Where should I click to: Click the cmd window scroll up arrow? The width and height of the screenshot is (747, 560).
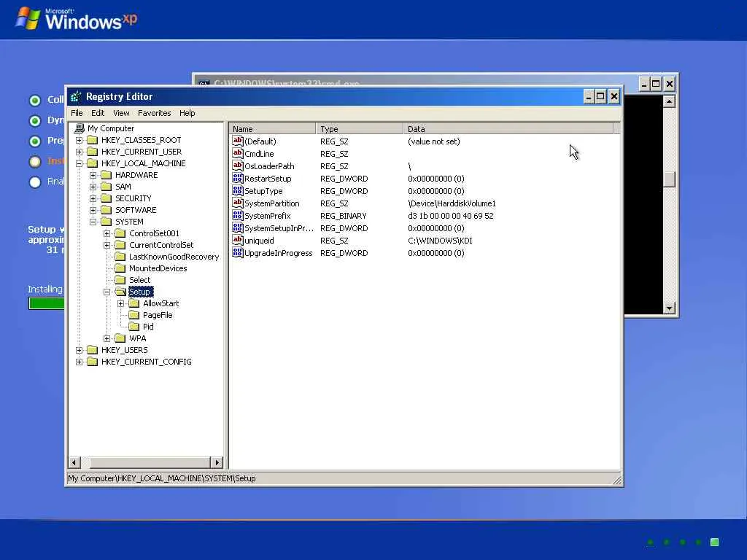(669, 101)
